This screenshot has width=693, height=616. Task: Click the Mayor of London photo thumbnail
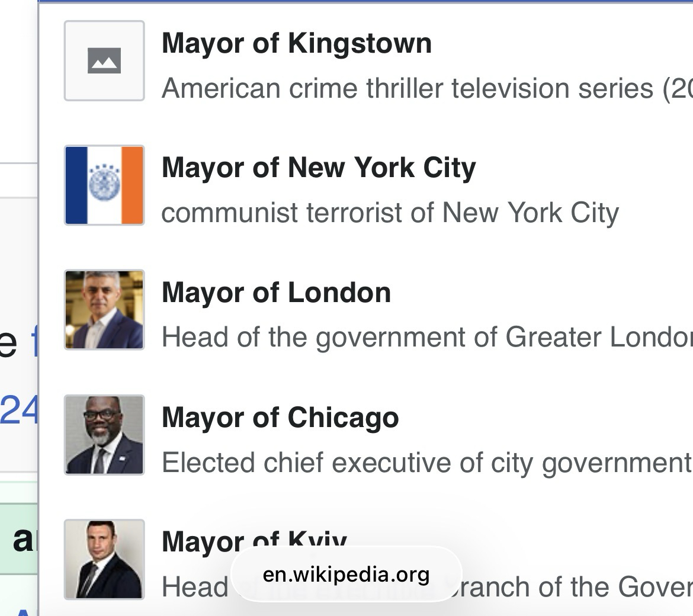[x=104, y=310]
